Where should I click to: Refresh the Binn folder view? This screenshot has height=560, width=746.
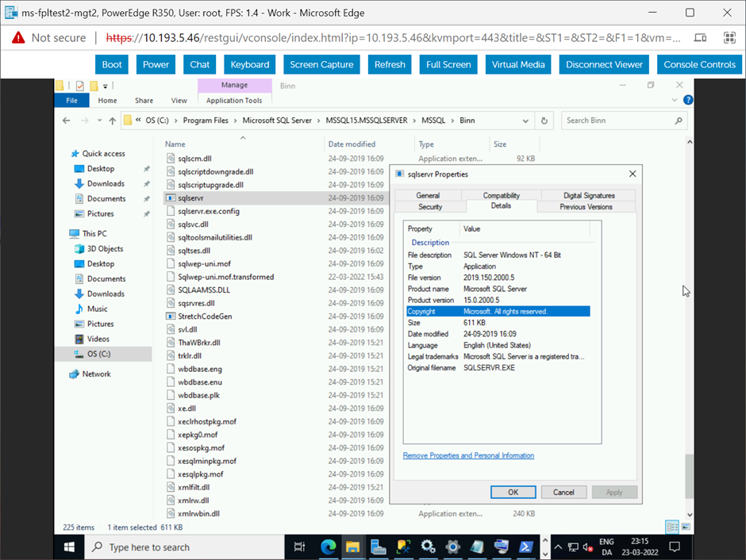(x=544, y=121)
